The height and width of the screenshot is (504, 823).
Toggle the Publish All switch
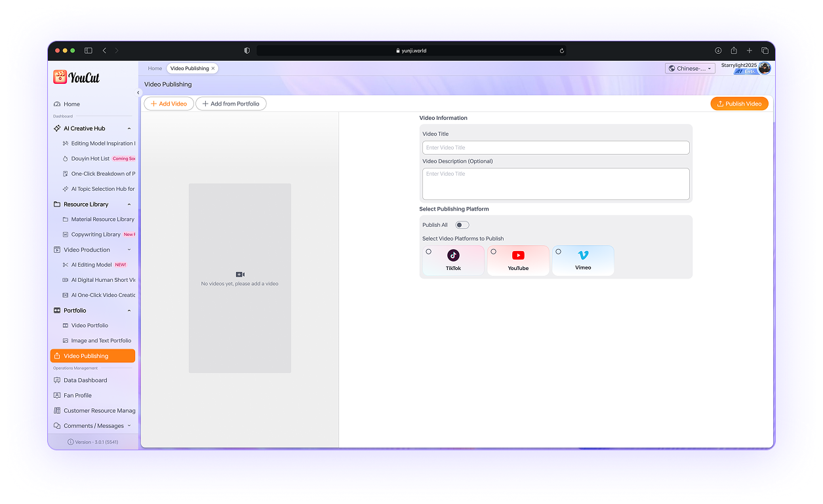point(462,225)
